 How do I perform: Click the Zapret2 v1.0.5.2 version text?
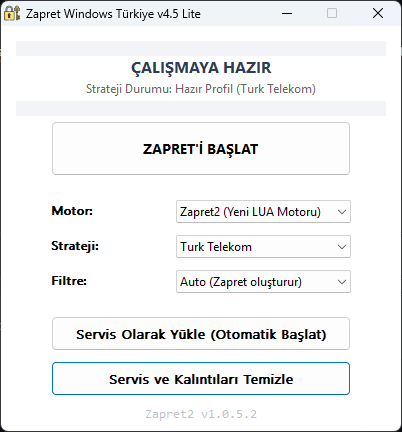pos(201,414)
